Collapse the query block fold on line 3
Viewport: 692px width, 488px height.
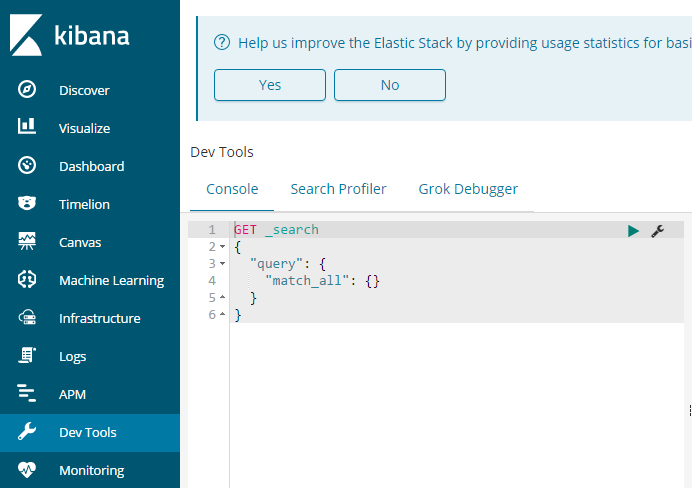coord(222,264)
